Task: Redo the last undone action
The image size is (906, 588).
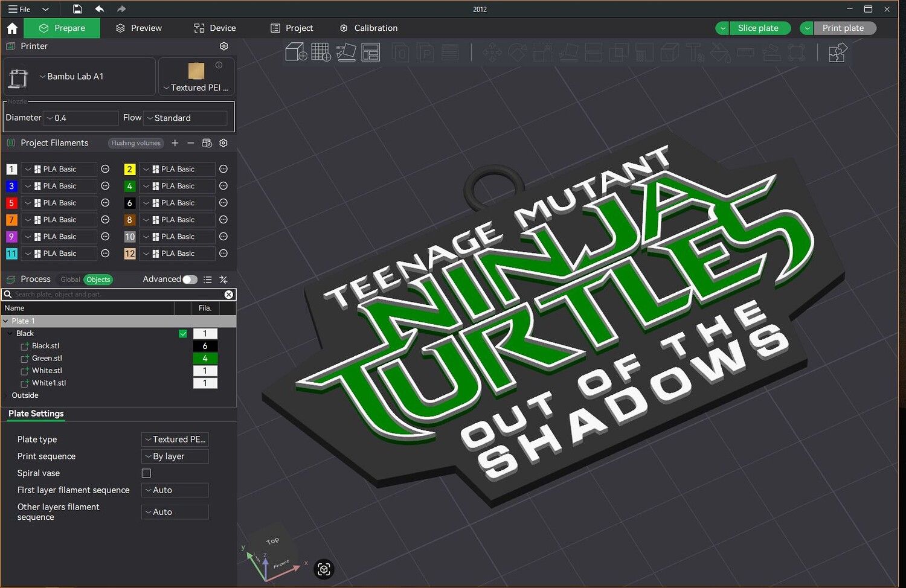Action: tap(121, 9)
